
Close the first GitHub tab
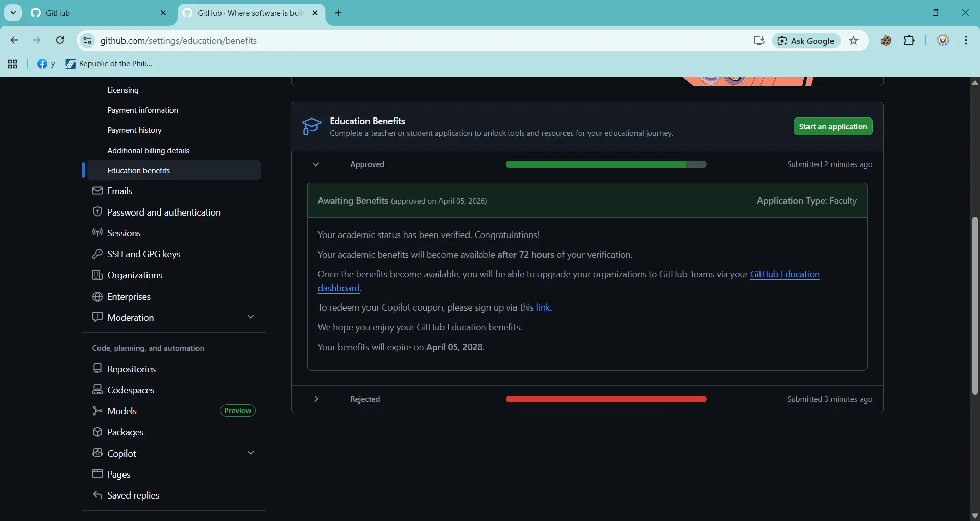(x=163, y=13)
